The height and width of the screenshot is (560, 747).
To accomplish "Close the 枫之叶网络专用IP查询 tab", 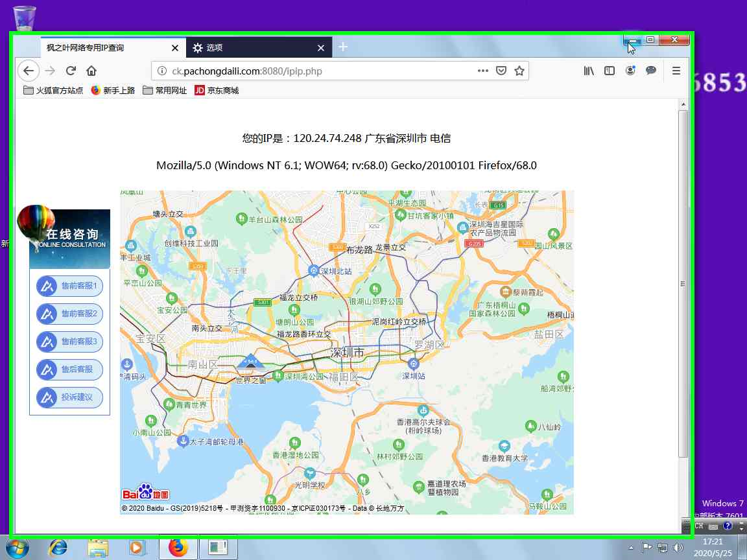I will click(x=175, y=47).
